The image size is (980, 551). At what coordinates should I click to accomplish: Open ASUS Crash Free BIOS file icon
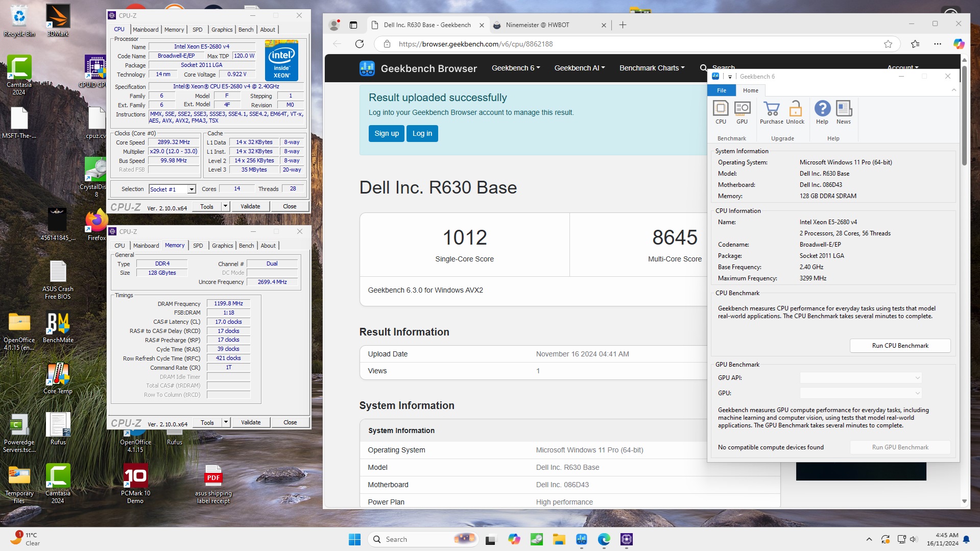point(58,280)
